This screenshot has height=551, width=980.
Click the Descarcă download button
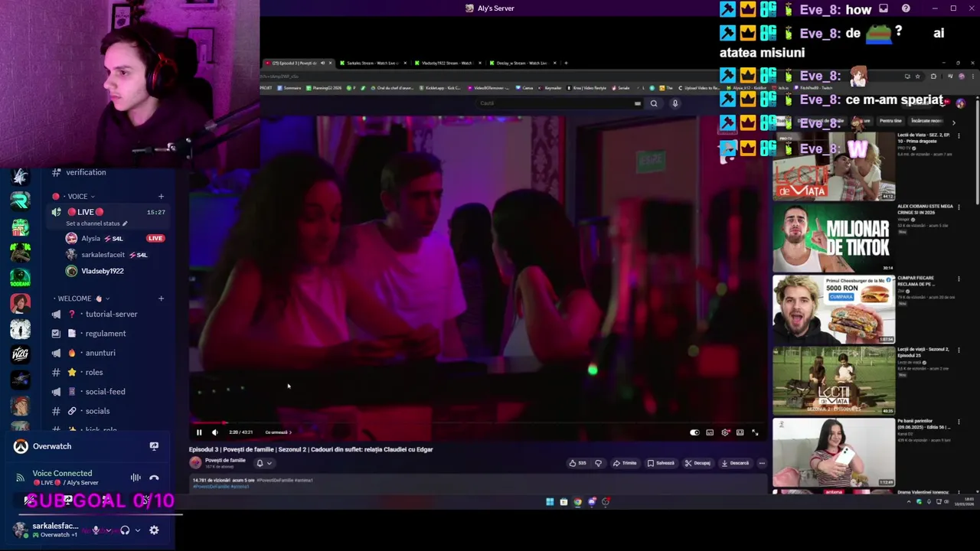point(735,463)
